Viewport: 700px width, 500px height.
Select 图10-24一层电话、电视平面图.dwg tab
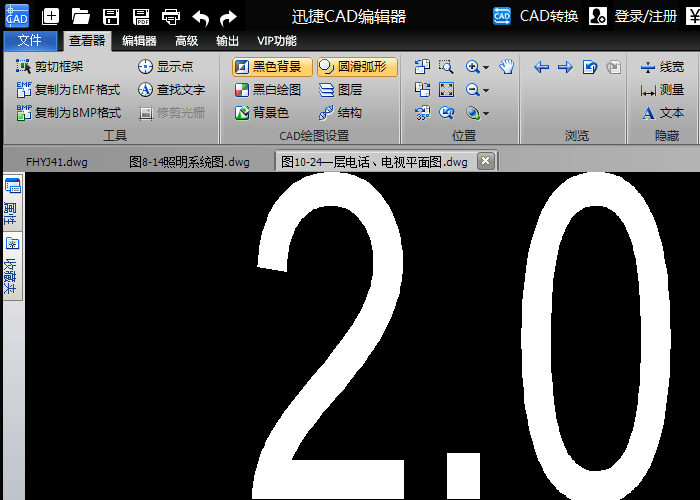click(x=374, y=162)
